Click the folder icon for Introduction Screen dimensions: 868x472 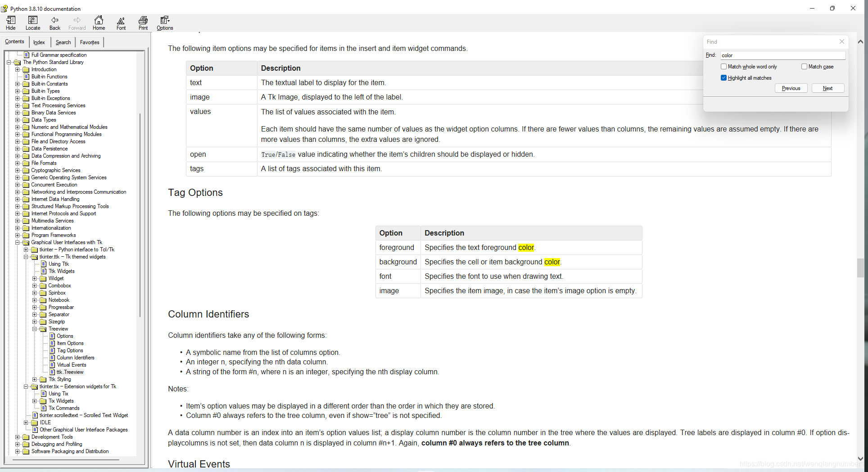(x=26, y=69)
